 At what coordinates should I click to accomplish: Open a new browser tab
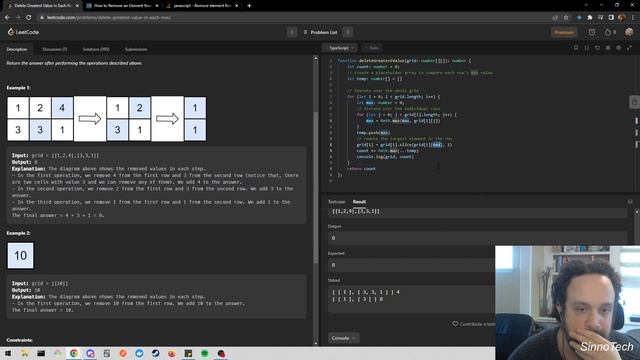click(x=249, y=6)
